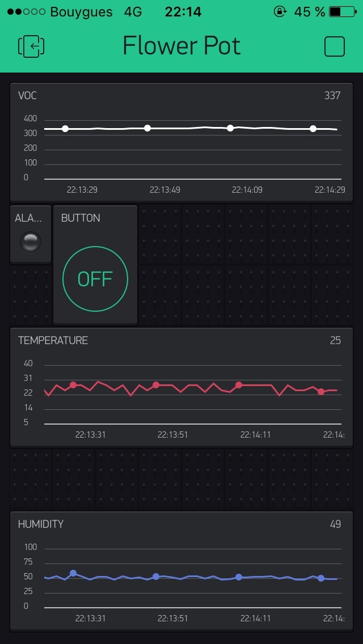Image resolution: width=363 pixels, height=644 pixels.
Task: Tap the battery icon in status bar
Action: coord(343,11)
